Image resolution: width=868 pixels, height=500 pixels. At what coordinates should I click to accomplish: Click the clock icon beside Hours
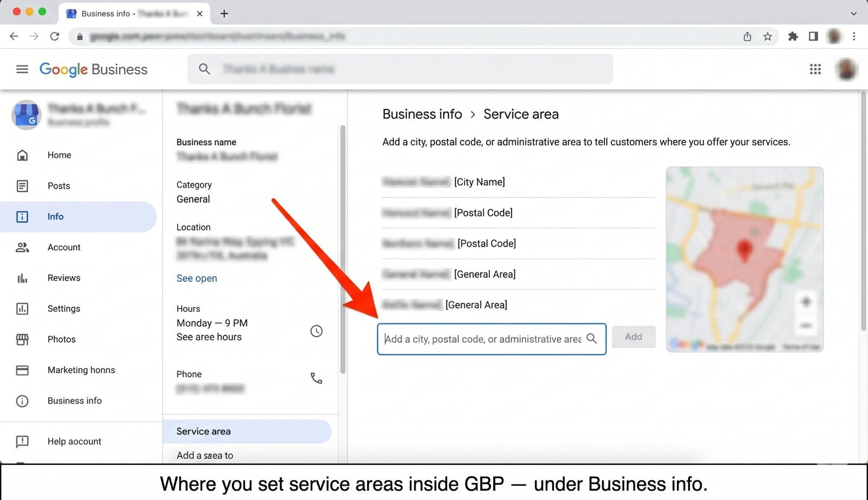316,331
